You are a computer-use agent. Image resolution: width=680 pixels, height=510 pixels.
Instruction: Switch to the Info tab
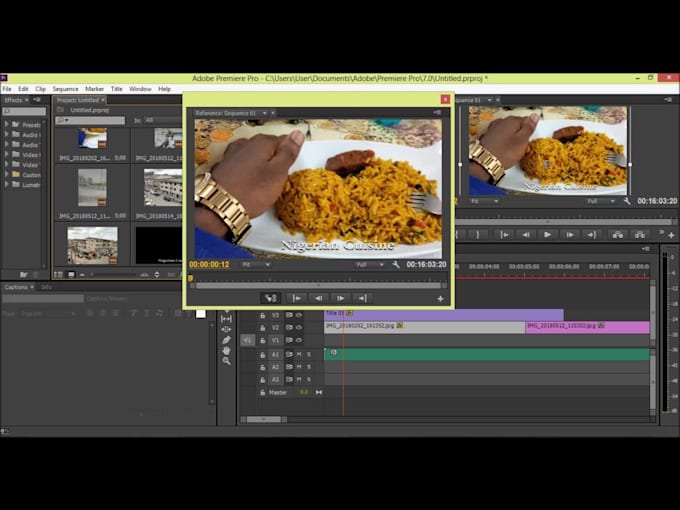pos(46,287)
